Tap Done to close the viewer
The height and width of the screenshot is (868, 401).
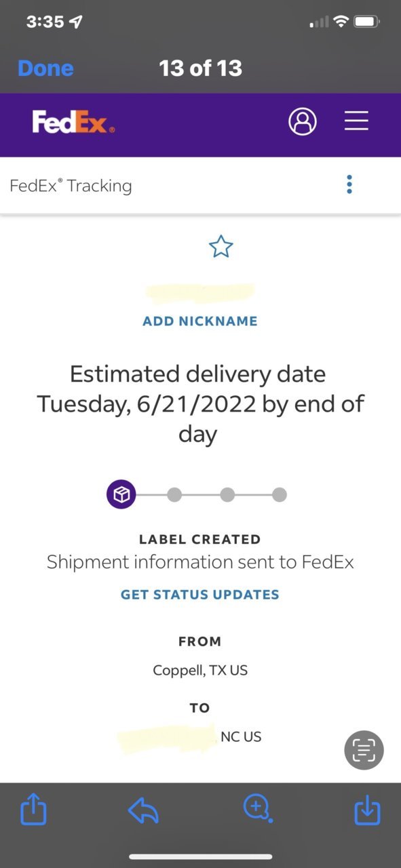pyautogui.click(x=45, y=68)
